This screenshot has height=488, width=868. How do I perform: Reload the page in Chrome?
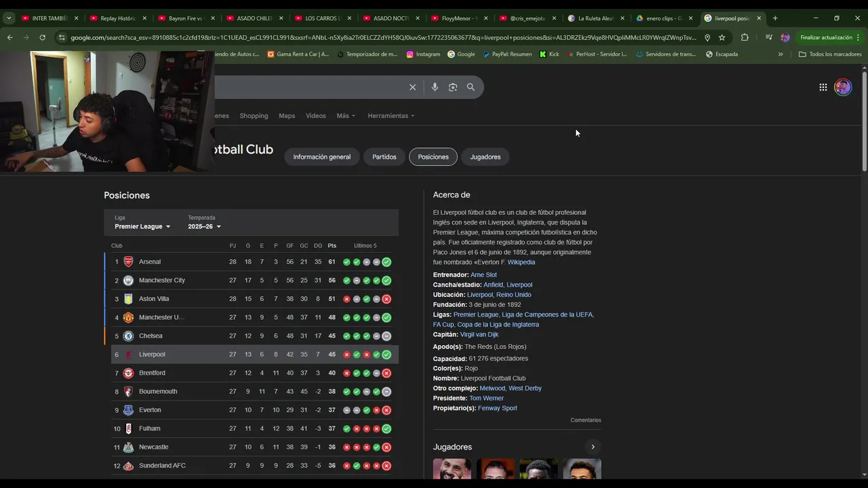click(42, 37)
